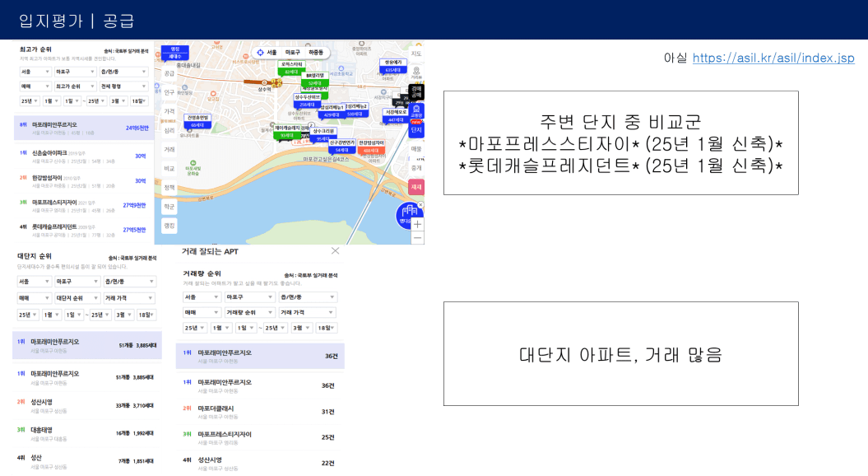Open 마포구 dropdown in 거래량 순위 panel
Image resolution: width=868 pixels, height=476 pixels.
pyautogui.click(x=249, y=297)
